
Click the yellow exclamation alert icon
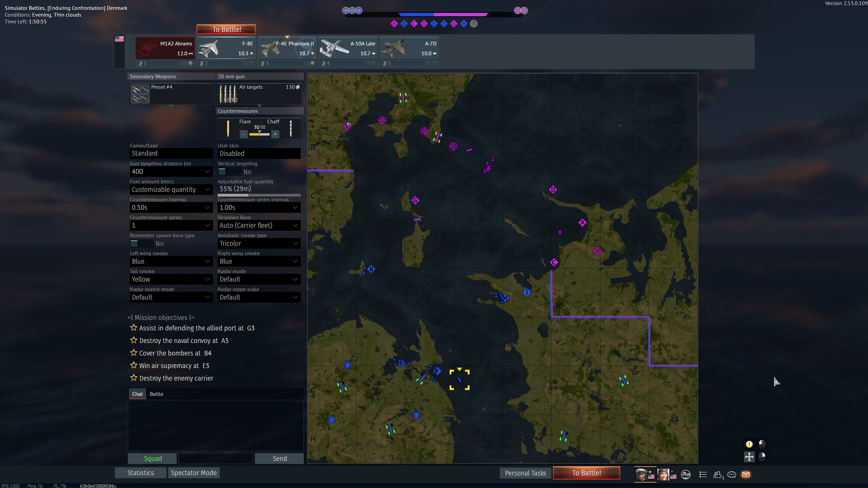(x=749, y=444)
